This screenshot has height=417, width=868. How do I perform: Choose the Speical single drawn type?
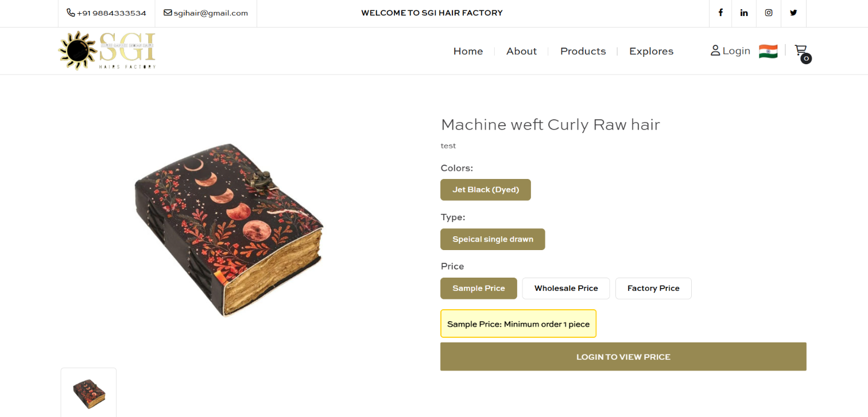493,240
